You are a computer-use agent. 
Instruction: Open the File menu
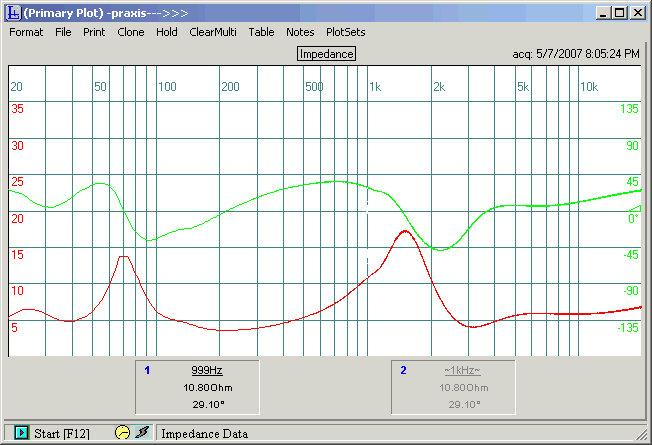click(x=63, y=32)
